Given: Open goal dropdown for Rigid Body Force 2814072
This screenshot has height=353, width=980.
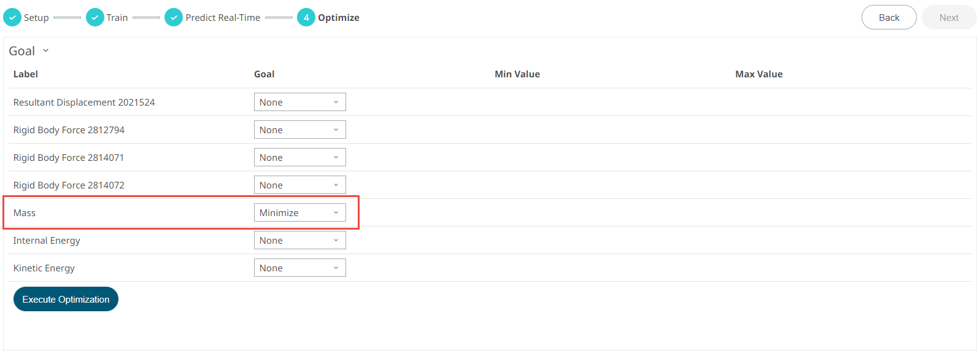Looking at the screenshot, I should click(299, 185).
